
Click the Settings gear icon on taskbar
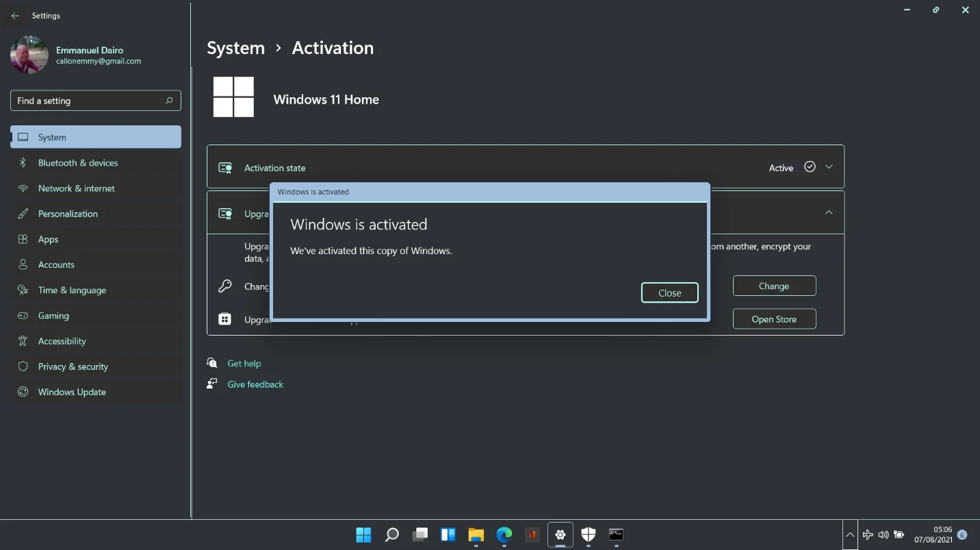560,534
